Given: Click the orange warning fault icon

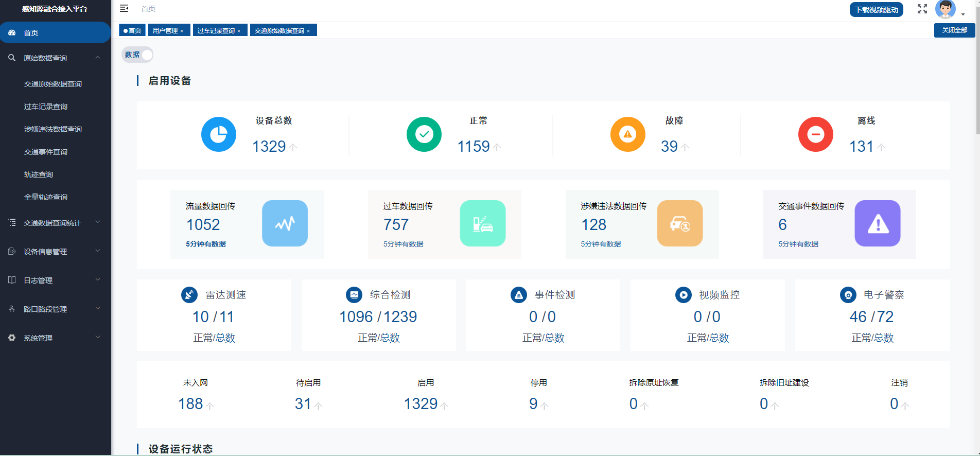Looking at the screenshot, I should [628, 134].
